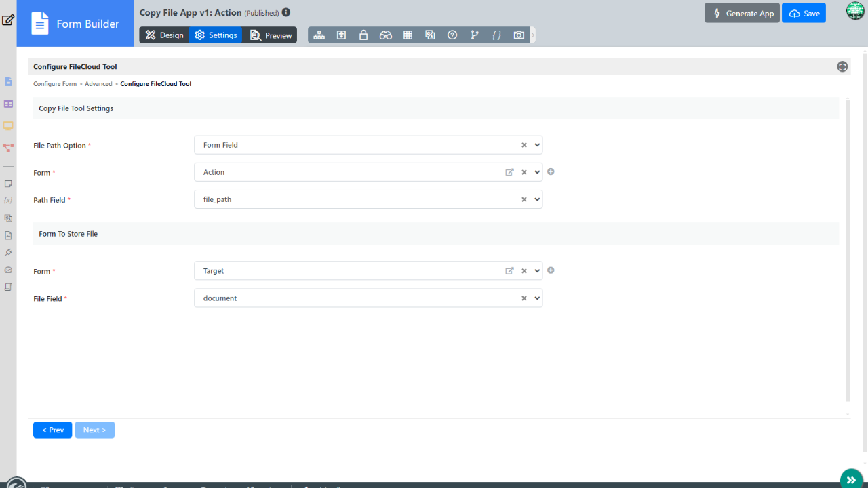
Task: Click the vertical scrollbar of the settings panel
Action: [848, 249]
